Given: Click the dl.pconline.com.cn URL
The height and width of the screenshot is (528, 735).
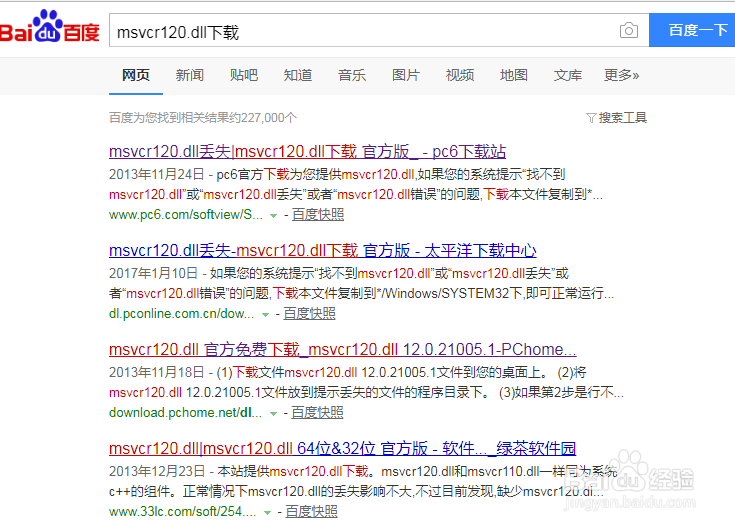Looking at the screenshot, I should (x=181, y=314).
